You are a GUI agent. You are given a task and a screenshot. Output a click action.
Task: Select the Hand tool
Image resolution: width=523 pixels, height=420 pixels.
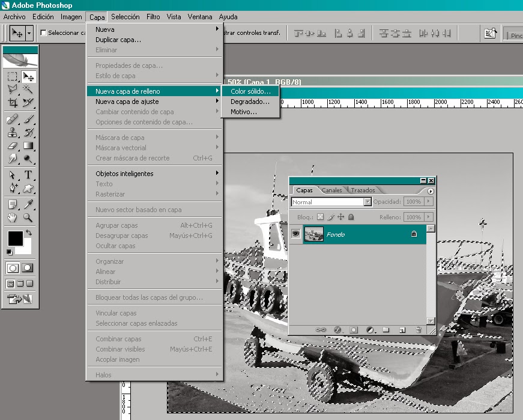[13, 218]
